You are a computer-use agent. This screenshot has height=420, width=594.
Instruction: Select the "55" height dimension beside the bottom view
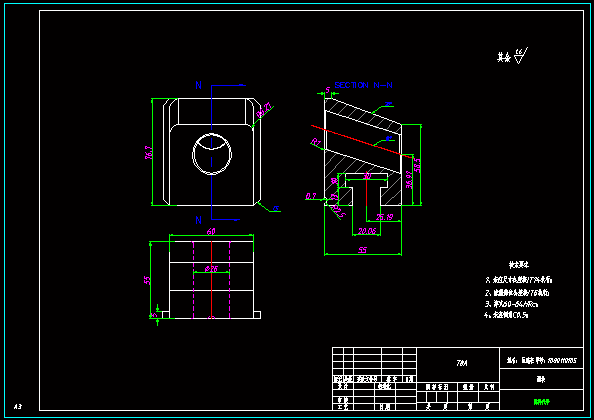tap(147, 280)
